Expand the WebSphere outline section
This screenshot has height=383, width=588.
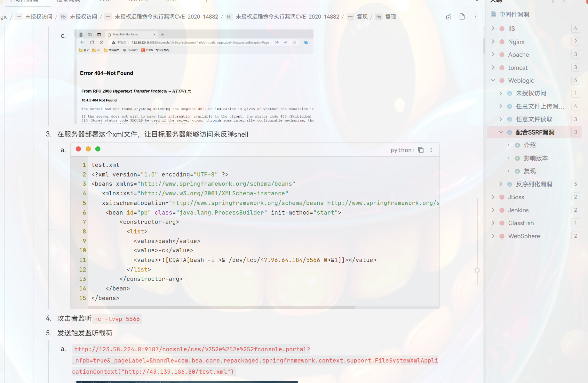tap(493, 236)
